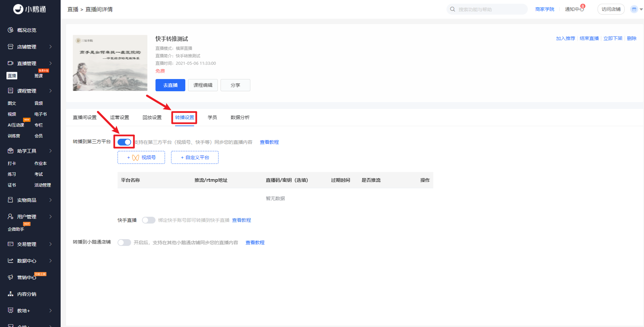Click 立即下架 link
Image resolution: width=644 pixels, height=327 pixels.
(x=613, y=38)
